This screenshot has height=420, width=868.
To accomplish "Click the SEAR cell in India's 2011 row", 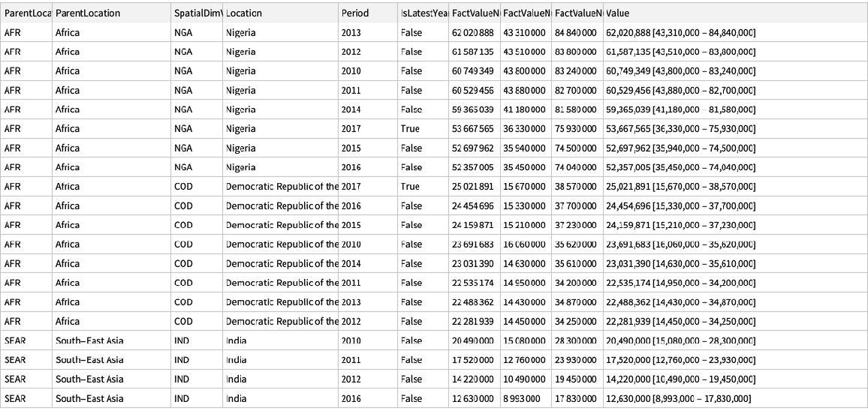I will coord(15,360).
